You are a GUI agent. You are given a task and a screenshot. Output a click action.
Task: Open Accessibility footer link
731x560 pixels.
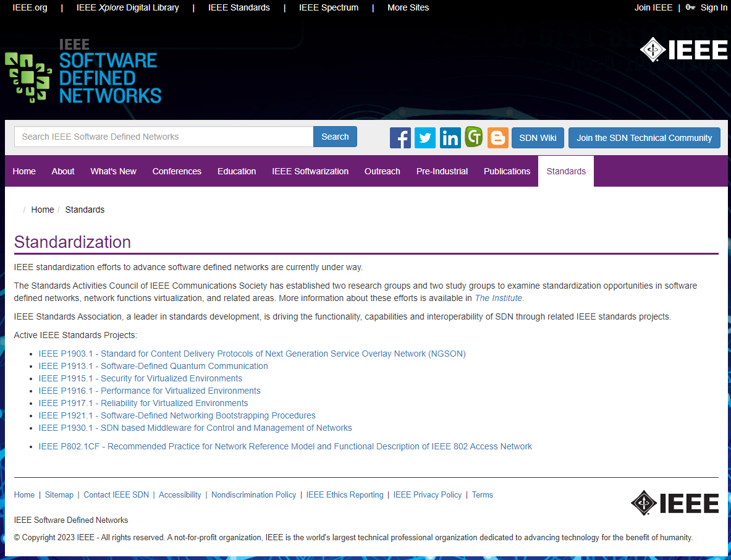180,494
